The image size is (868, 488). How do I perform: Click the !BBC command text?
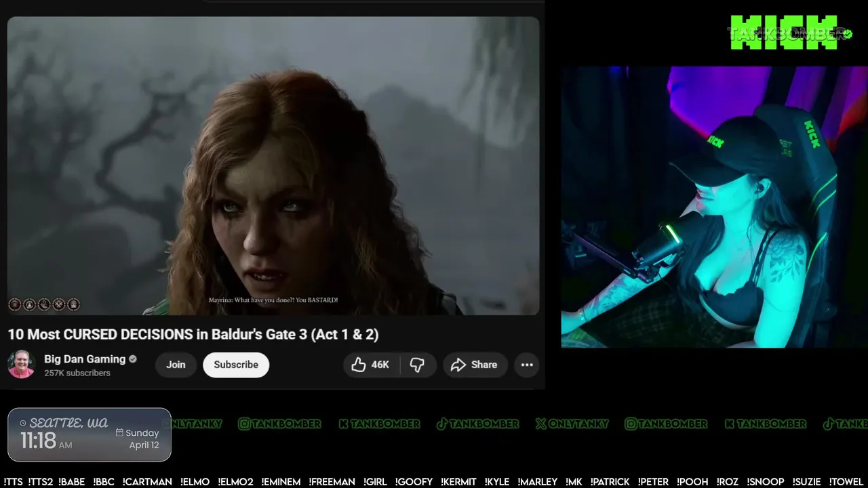(104, 482)
